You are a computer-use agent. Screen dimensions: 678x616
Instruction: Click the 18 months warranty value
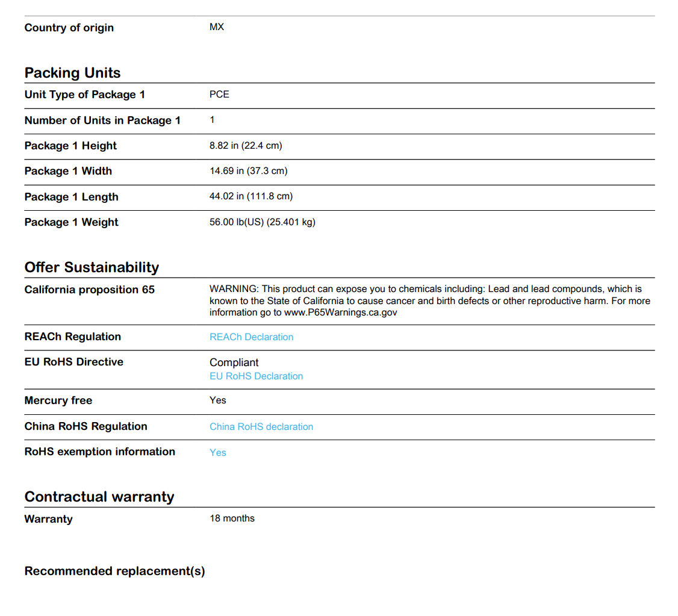click(232, 518)
